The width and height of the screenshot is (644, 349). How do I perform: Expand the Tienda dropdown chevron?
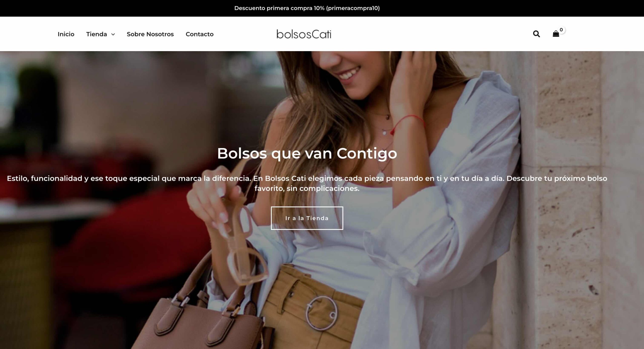[113, 34]
